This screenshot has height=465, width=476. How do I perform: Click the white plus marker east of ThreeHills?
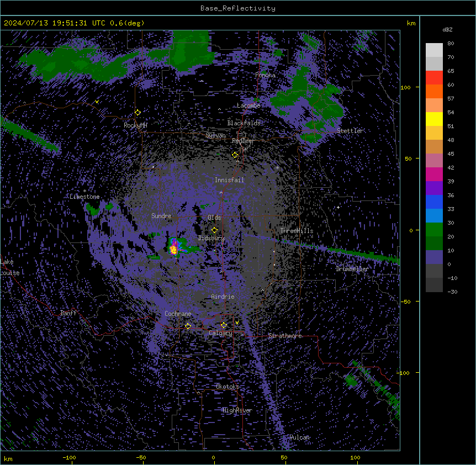338,207
